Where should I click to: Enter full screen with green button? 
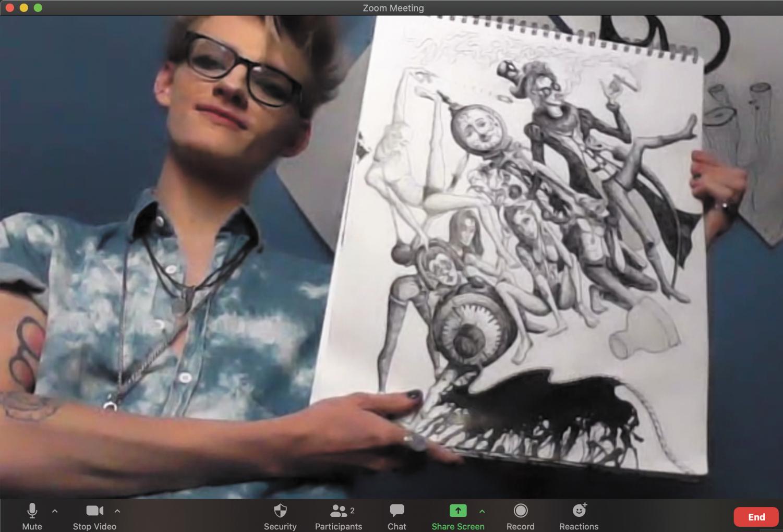coord(38,8)
